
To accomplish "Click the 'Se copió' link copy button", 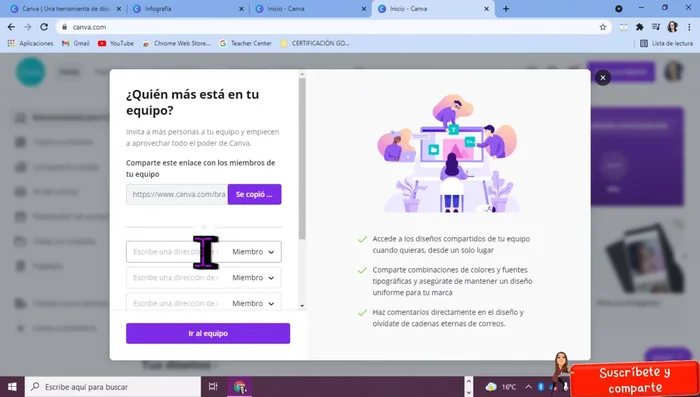I will pyautogui.click(x=254, y=194).
